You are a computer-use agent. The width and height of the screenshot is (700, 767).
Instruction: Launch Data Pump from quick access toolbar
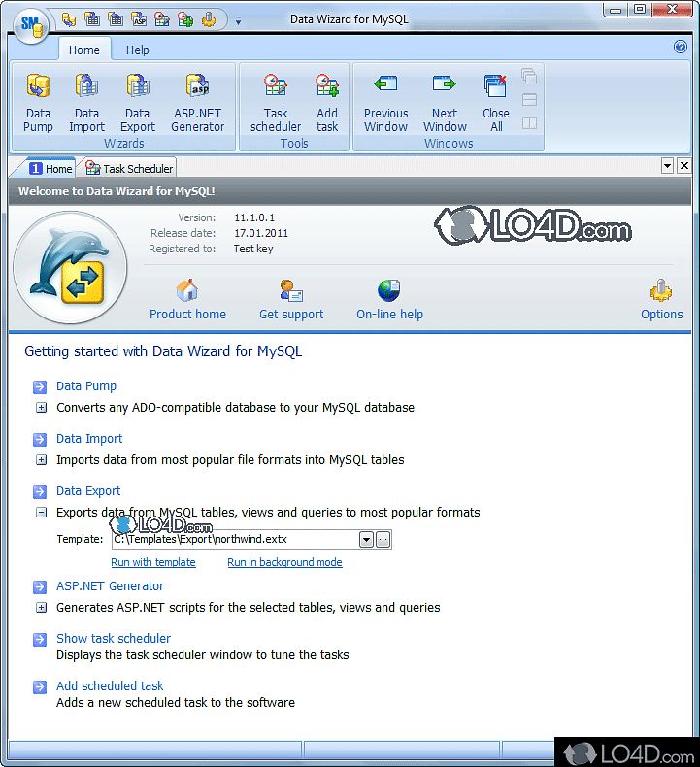click(69, 19)
